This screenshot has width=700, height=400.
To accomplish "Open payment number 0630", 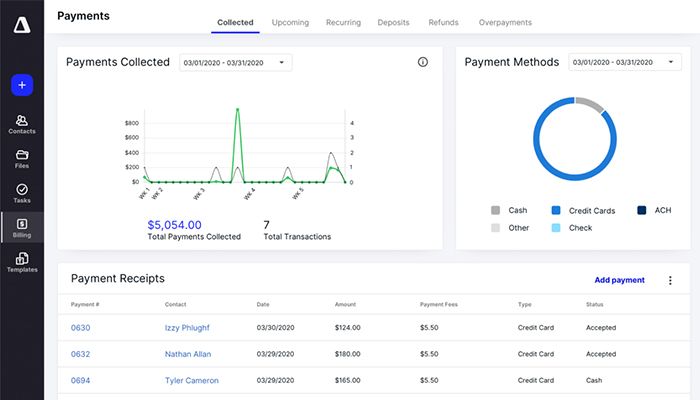I will [x=80, y=327].
